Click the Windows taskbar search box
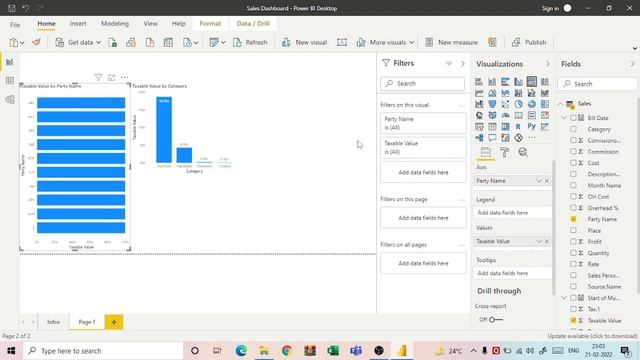 103,351
